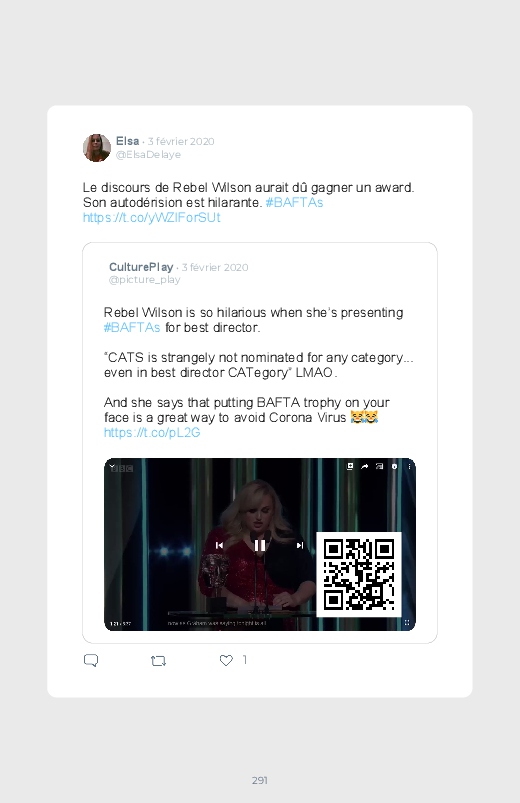The image size is (520, 803).
Task: Click the cast icon on video
Action: (380, 466)
